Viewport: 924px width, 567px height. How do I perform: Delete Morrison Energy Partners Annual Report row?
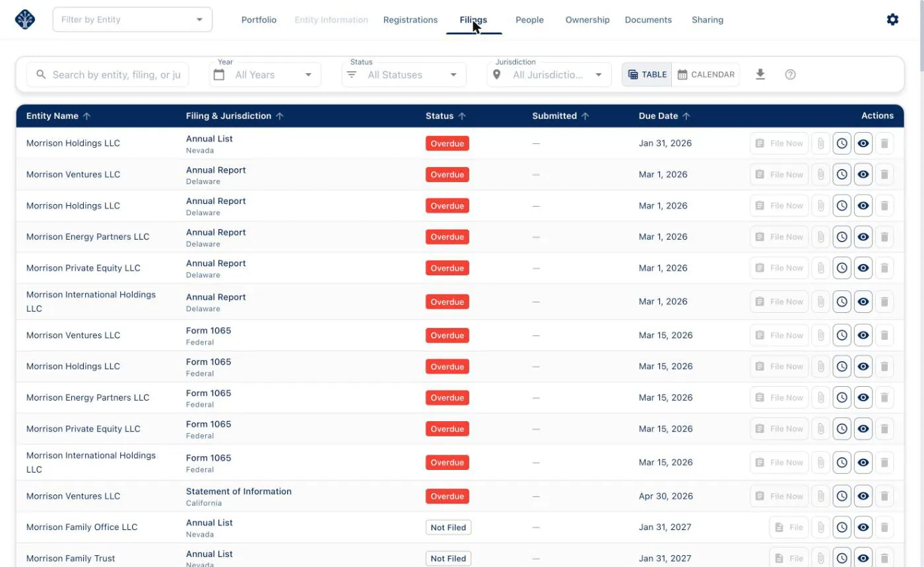(884, 237)
